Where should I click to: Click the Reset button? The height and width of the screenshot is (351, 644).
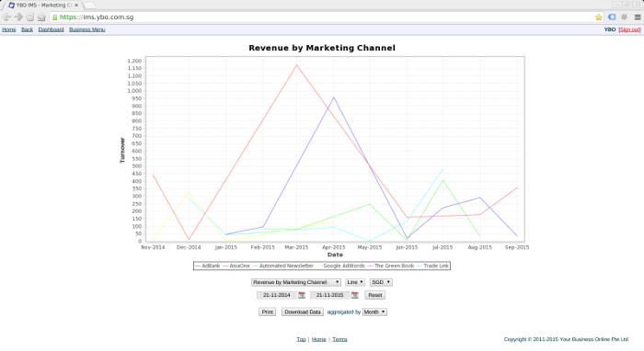[375, 295]
